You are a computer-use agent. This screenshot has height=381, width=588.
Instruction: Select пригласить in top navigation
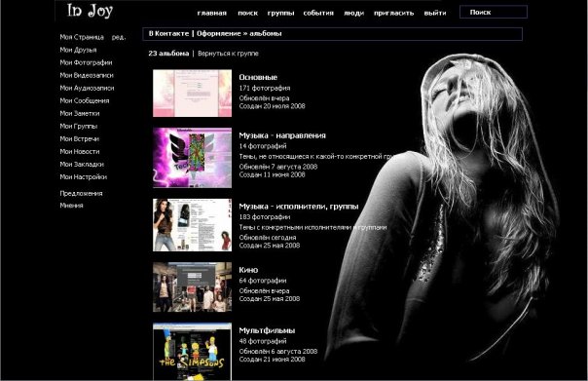[x=393, y=13]
